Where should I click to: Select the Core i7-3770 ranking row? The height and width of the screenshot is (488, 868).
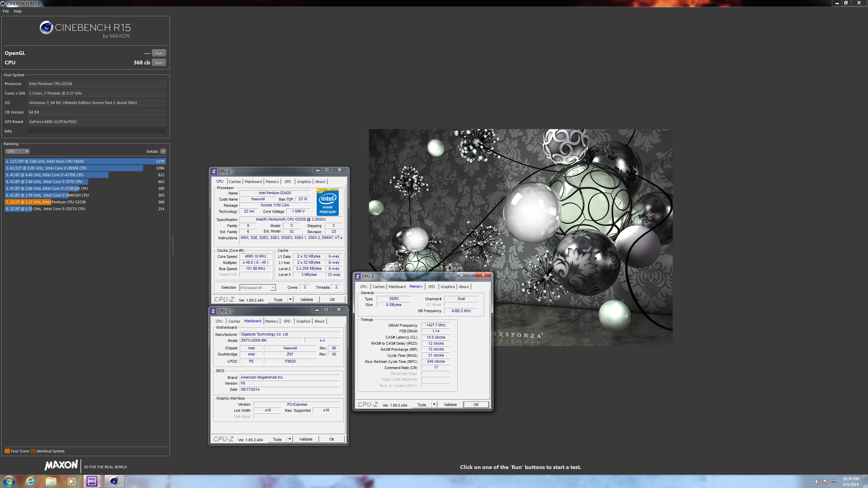(85, 182)
